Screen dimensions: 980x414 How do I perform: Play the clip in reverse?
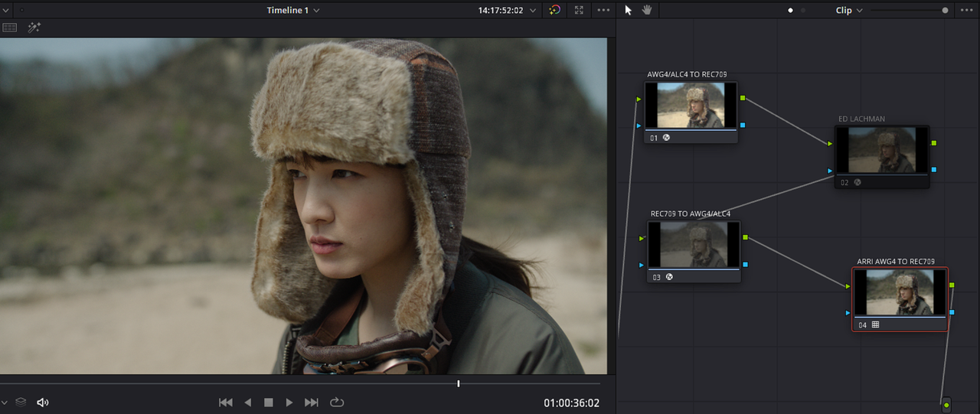click(247, 402)
